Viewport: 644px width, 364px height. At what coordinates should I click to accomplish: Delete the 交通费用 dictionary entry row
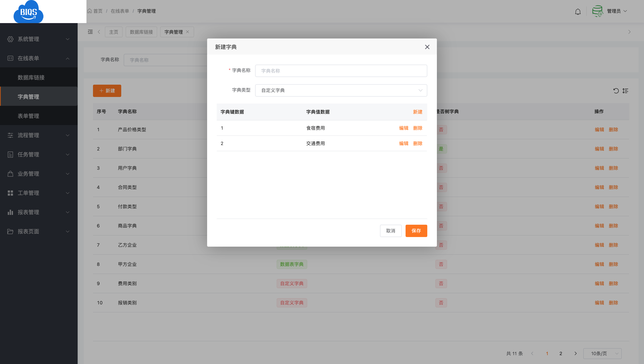pos(417,144)
